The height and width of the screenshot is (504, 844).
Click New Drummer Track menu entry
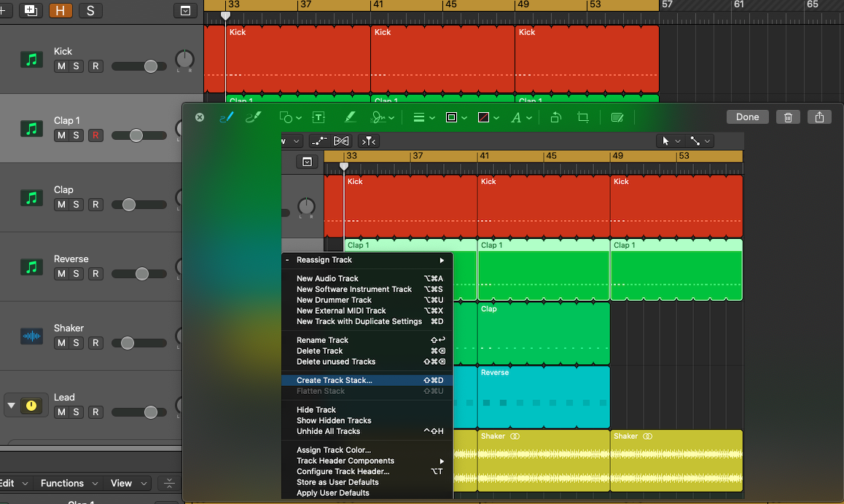[x=367, y=299]
